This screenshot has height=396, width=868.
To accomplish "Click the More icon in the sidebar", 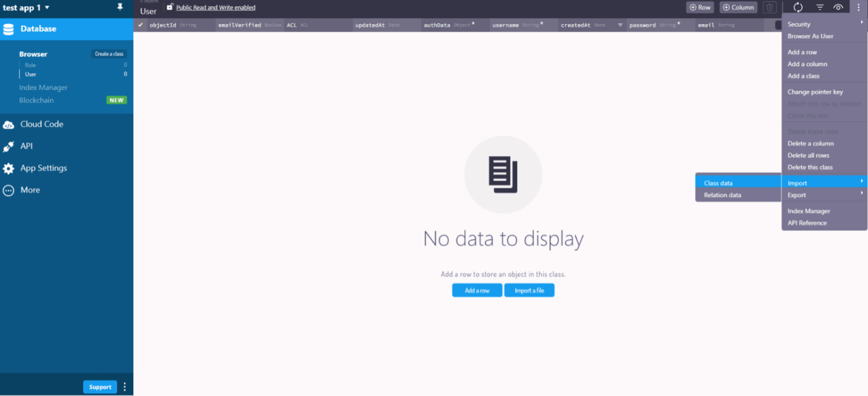I will (x=8, y=190).
